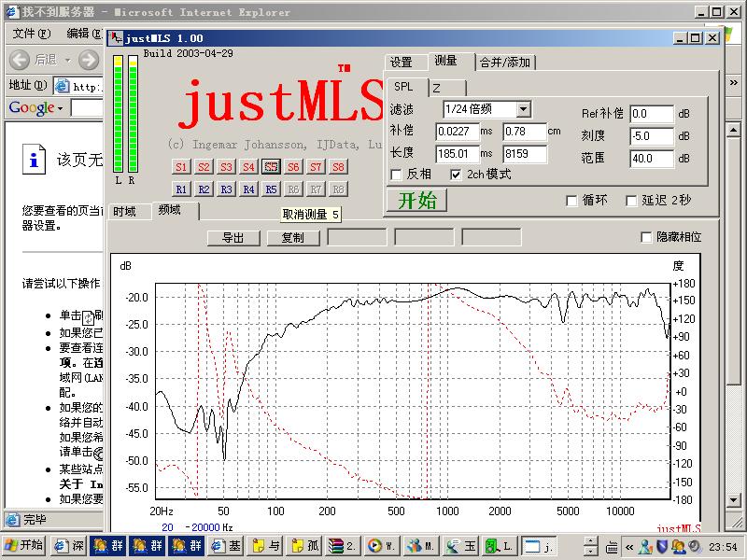747x560 pixels.
Task: Click the 长度 185.01 ms field
Action: click(x=457, y=154)
